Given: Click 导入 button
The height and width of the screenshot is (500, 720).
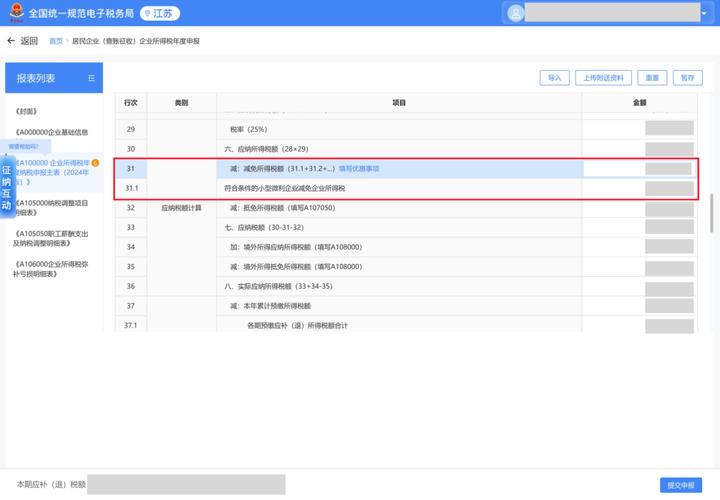Looking at the screenshot, I should tap(555, 78).
